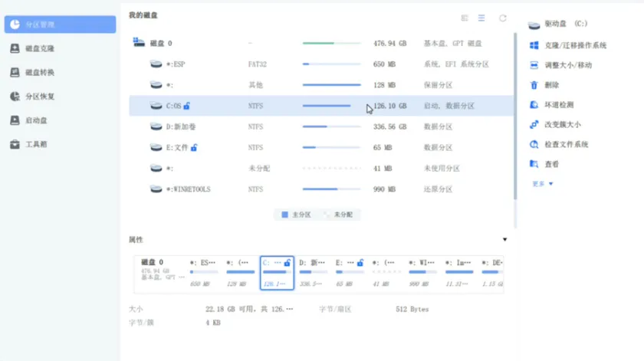This screenshot has height=361, width=644.
Task: Select the Im 11.31 block in disk map
Action: 459,273
